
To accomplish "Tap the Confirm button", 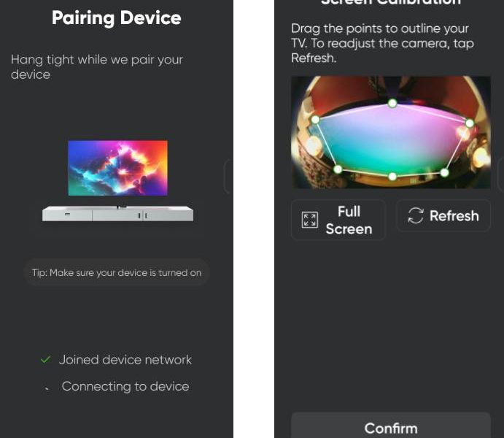I will [391, 426].
